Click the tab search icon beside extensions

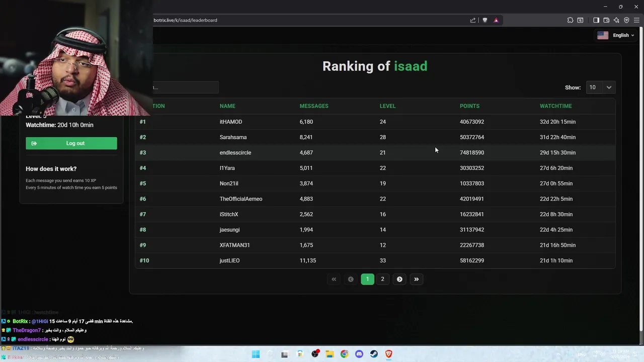(580, 20)
